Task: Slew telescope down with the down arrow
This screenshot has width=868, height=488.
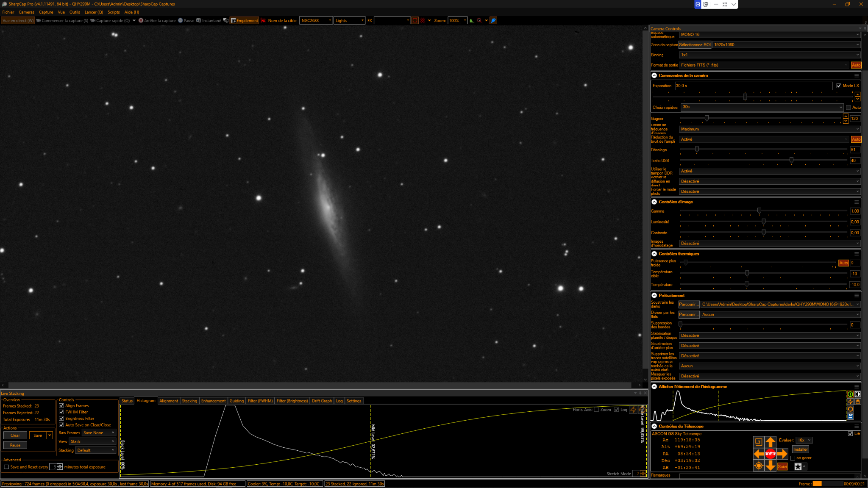Action: (x=771, y=466)
